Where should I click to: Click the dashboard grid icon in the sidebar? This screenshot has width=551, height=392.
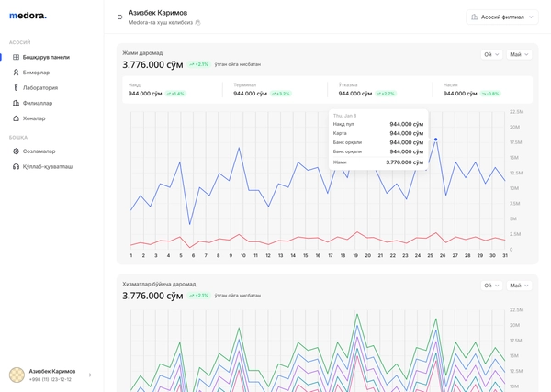point(16,57)
